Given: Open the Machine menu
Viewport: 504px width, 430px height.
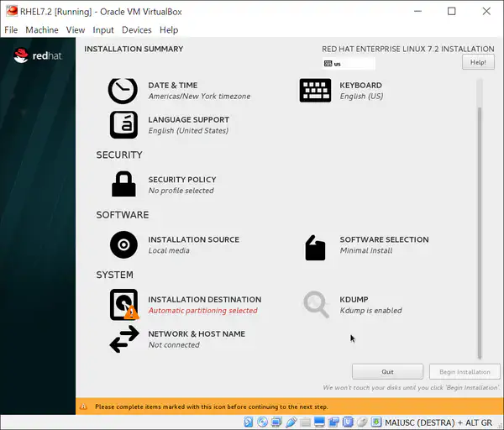Looking at the screenshot, I should pos(42,29).
